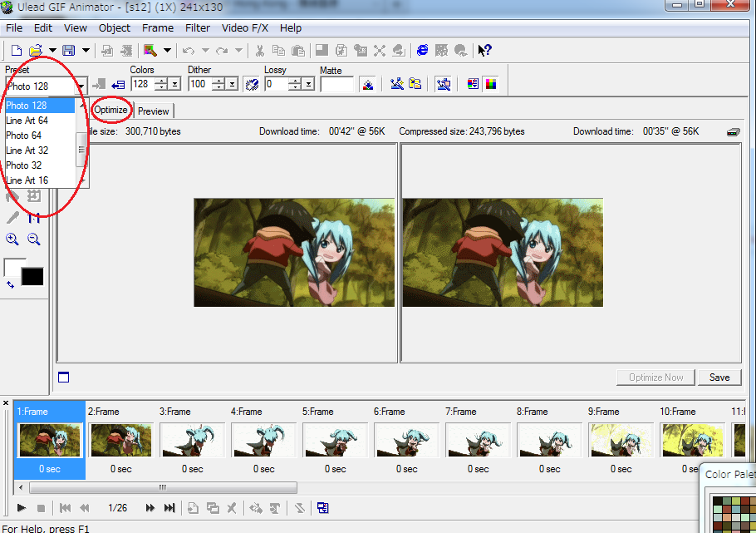The height and width of the screenshot is (533, 756).
Task: Open the Object menu
Action: coord(115,28)
